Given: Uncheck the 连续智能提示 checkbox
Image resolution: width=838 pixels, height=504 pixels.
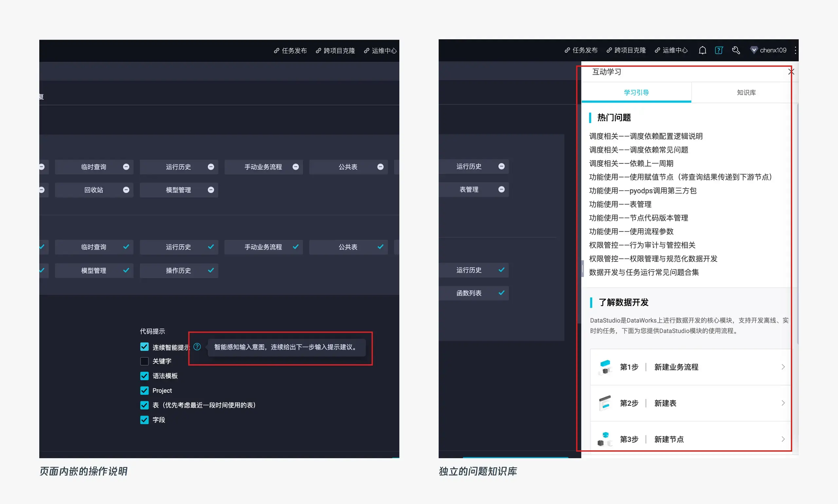Looking at the screenshot, I should tap(144, 347).
